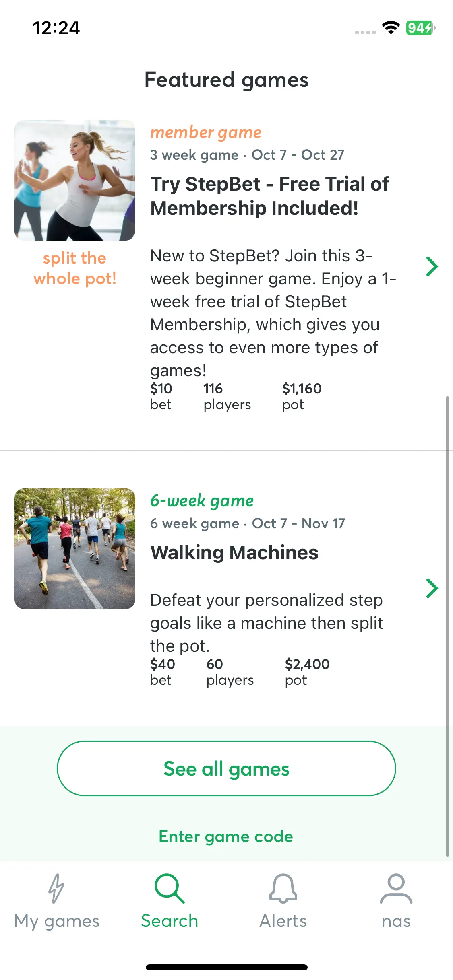Tap the battery indicator icon
The image size is (453, 980).
point(421,28)
